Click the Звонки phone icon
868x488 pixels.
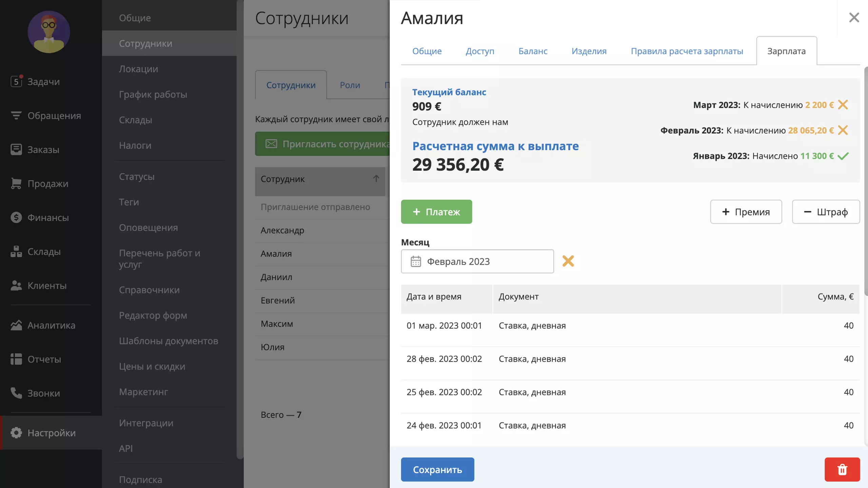[x=16, y=393]
